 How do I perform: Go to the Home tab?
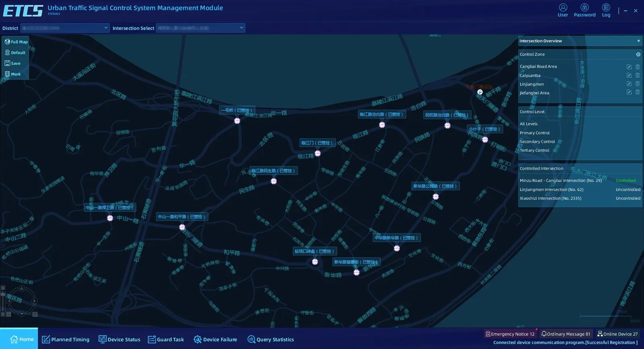[x=19, y=339]
